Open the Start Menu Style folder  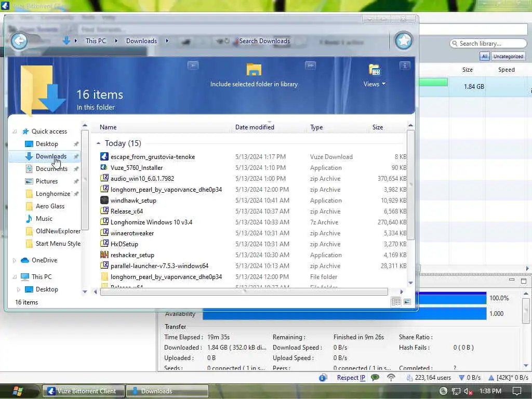[x=58, y=244]
